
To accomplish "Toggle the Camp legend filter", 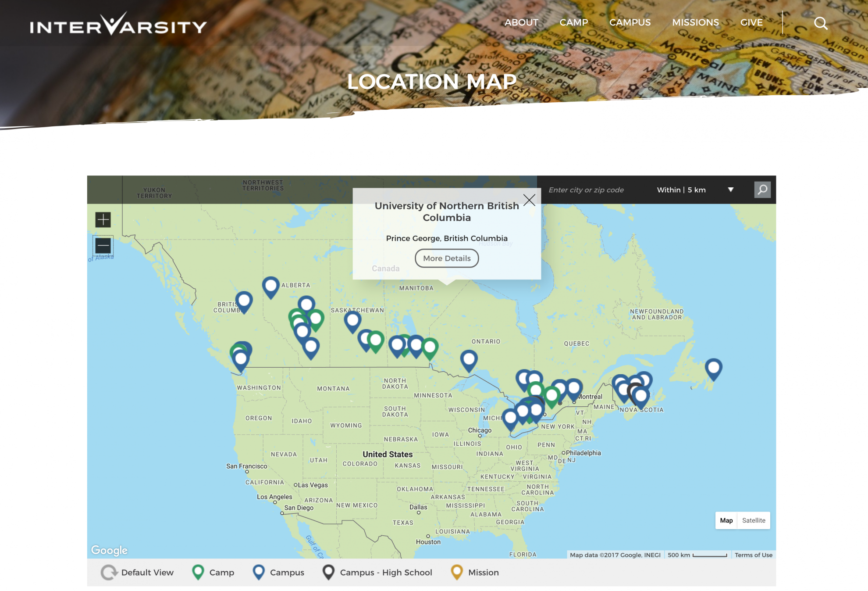I will point(213,572).
